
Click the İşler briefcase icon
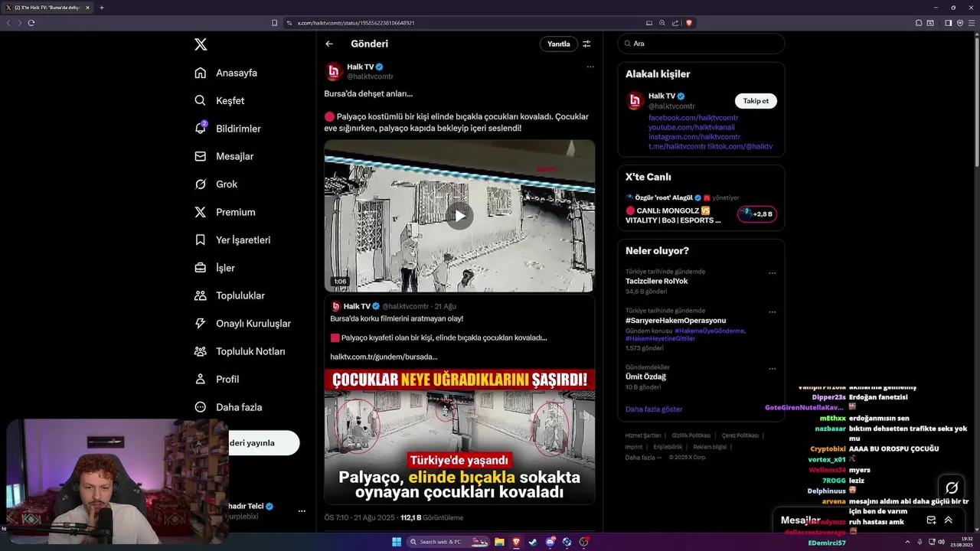click(201, 268)
